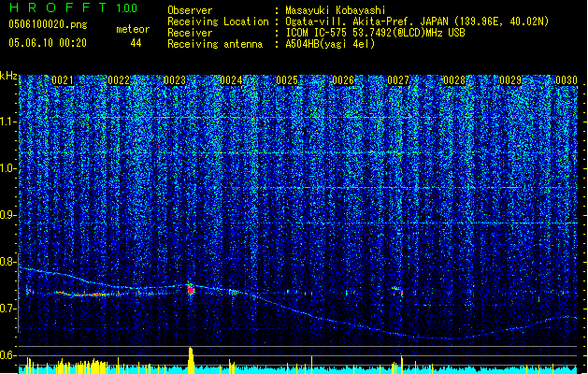588x374 pixels.
Task: Click the Observer label
Action: [190, 10]
